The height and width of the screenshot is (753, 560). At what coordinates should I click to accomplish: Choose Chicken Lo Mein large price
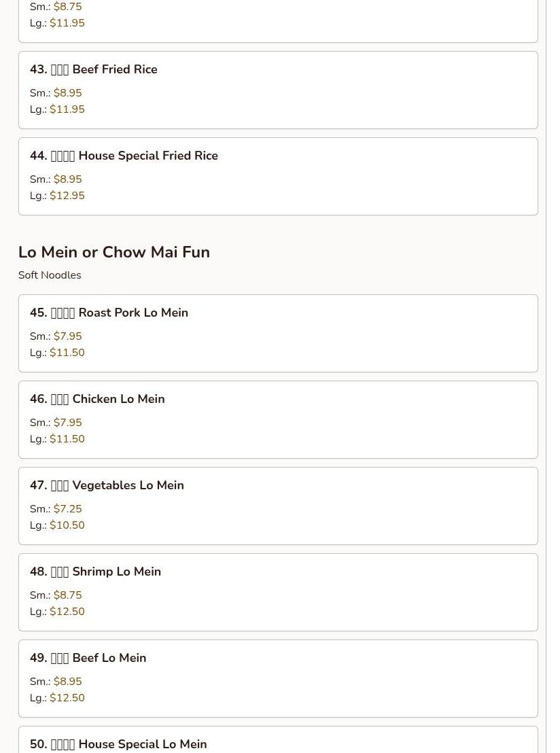(x=67, y=439)
